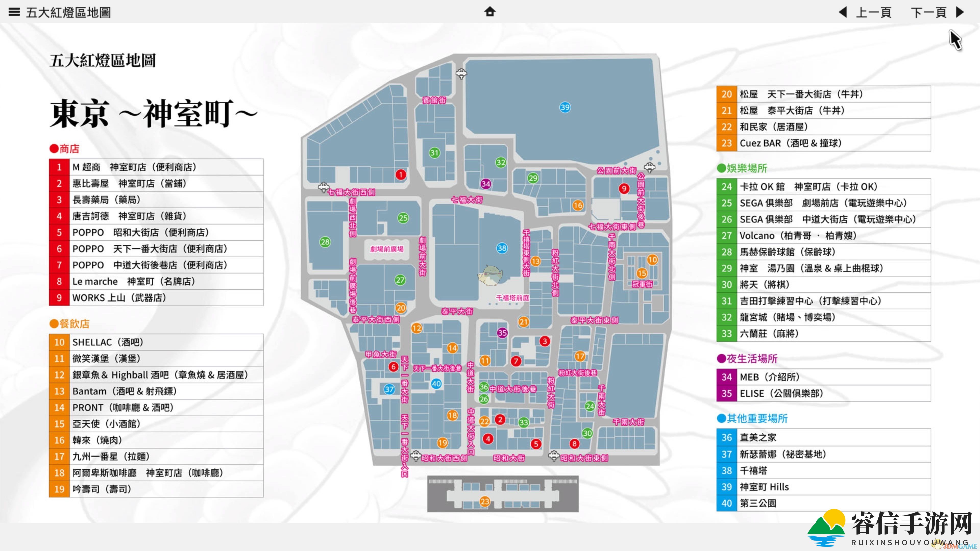Click map marker 38 Millennium Tower
The width and height of the screenshot is (980, 551).
tap(502, 248)
